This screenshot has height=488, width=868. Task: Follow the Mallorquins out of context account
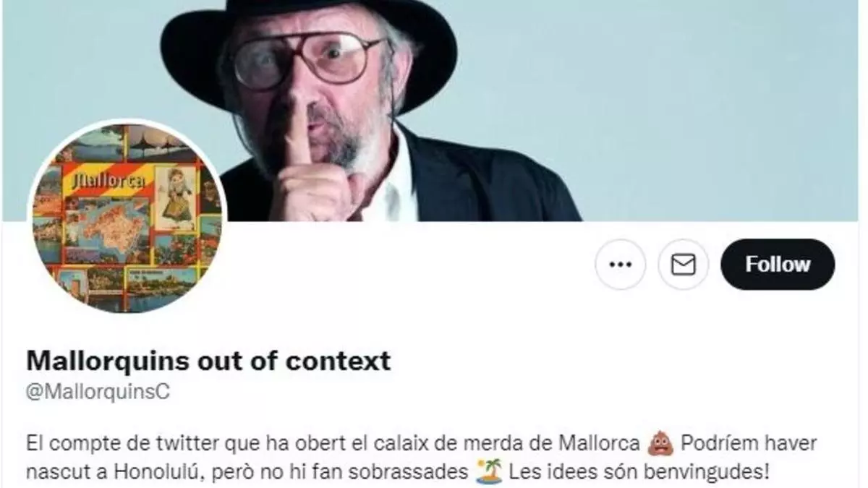(778, 265)
